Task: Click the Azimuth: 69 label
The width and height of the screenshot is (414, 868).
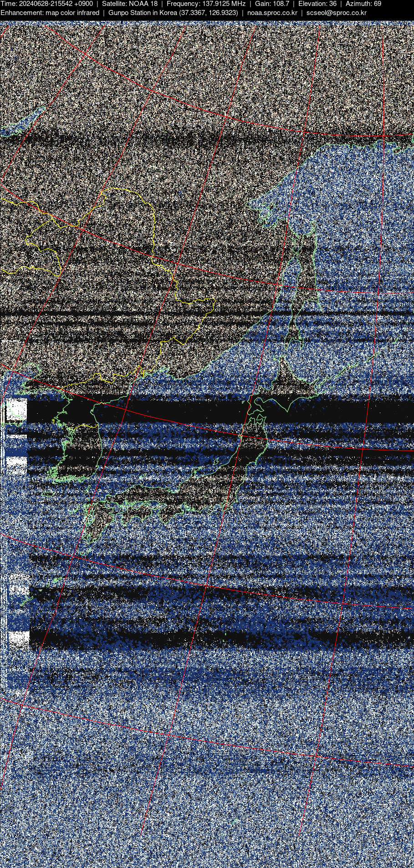Action: click(363, 4)
